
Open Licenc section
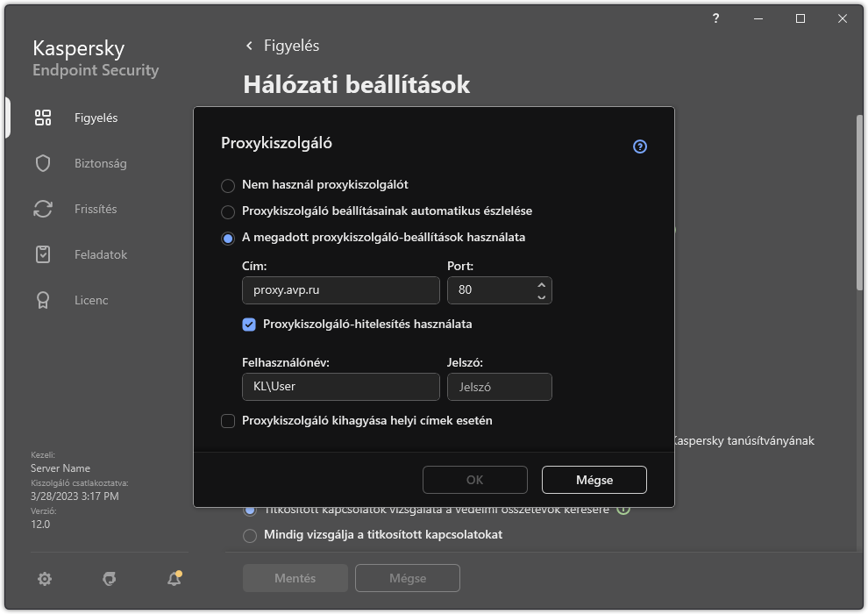[91, 300]
